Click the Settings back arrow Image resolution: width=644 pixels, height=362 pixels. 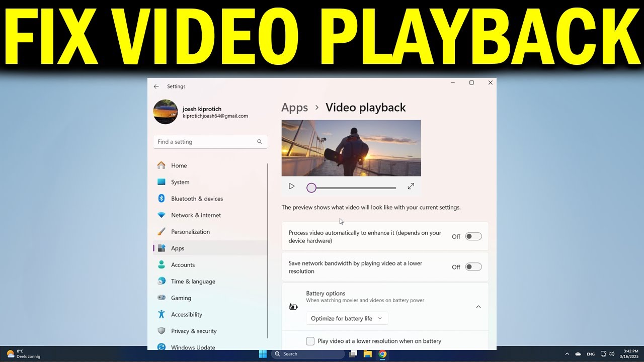click(x=156, y=86)
